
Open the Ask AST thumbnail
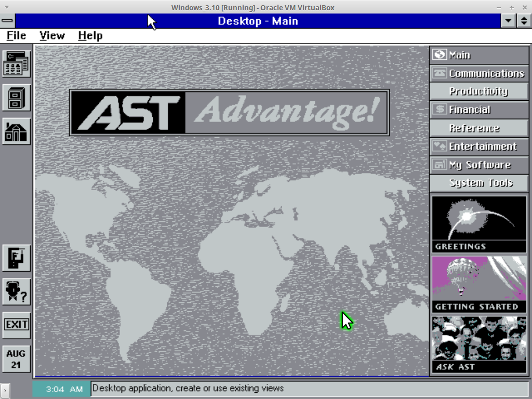point(479,344)
